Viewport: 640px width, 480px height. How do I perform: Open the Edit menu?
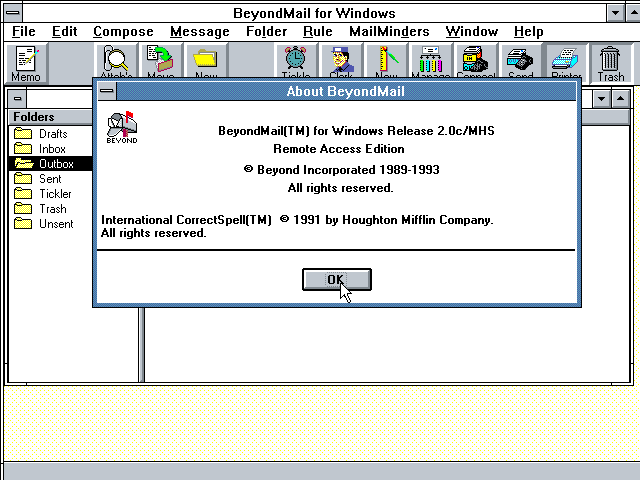click(x=64, y=31)
